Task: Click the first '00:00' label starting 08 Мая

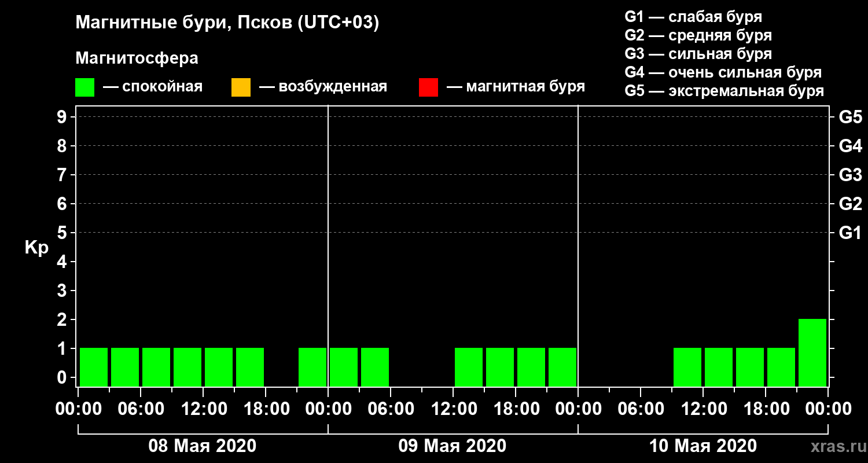Action: tap(78, 409)
